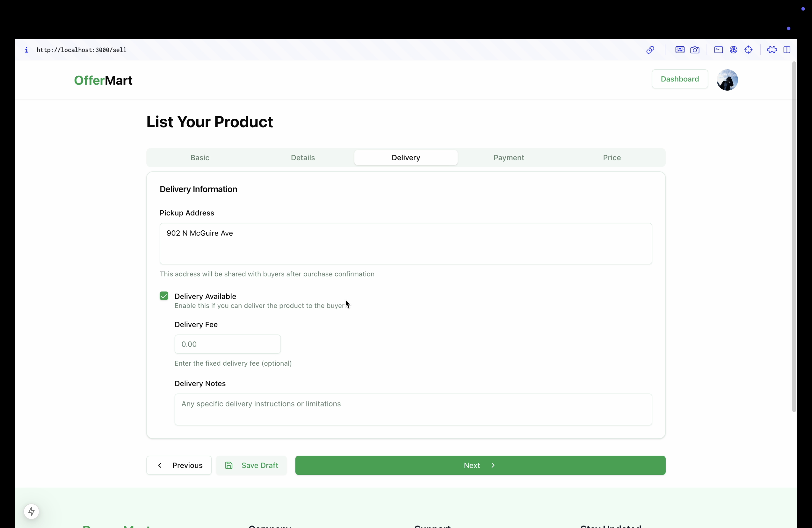Switch to the Payment tab

pyautogui.click(x=508, y=158)
